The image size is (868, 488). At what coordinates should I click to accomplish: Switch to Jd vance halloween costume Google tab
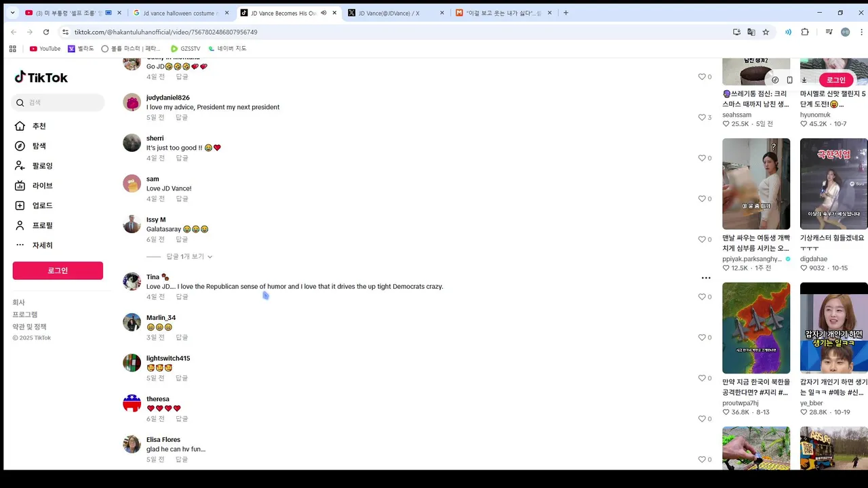180,13
